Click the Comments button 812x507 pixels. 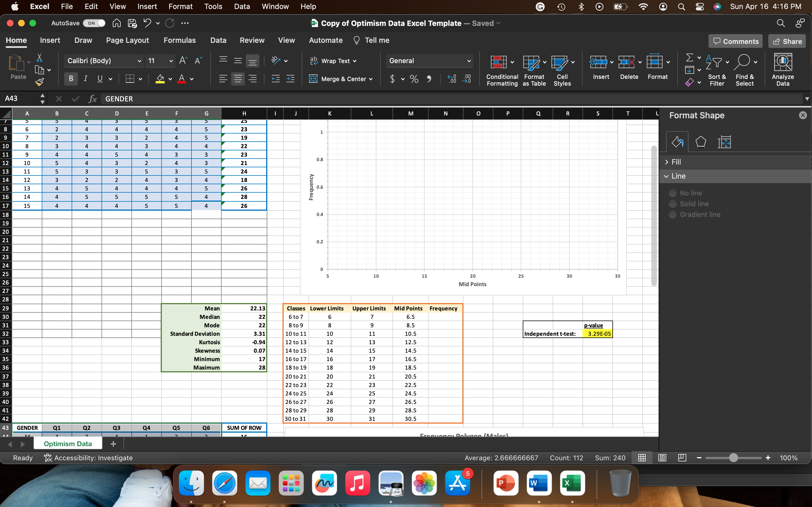point(735,41)
